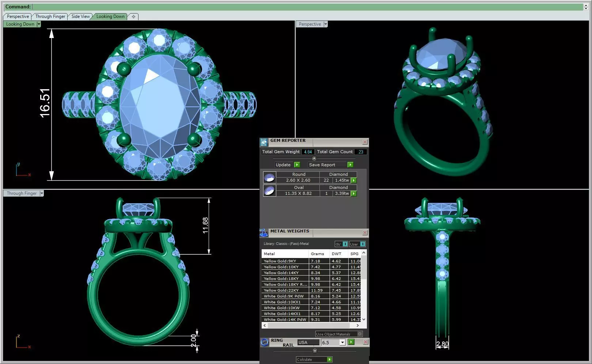Image resolution: width=592 pixels, height=364 pixels.
Task: Click green apply arrow beside ring size 6.5
Action: click(351, 342)
